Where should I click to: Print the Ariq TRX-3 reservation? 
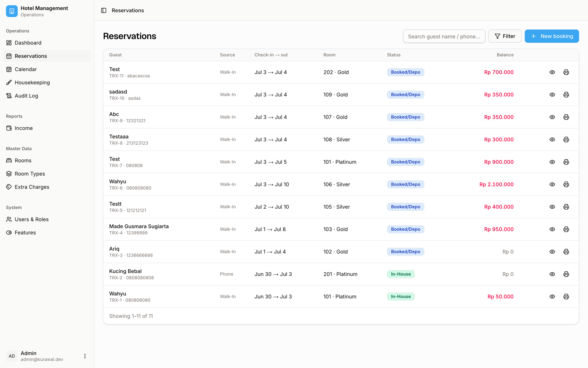pyautogui.click(x=566, y=252)
